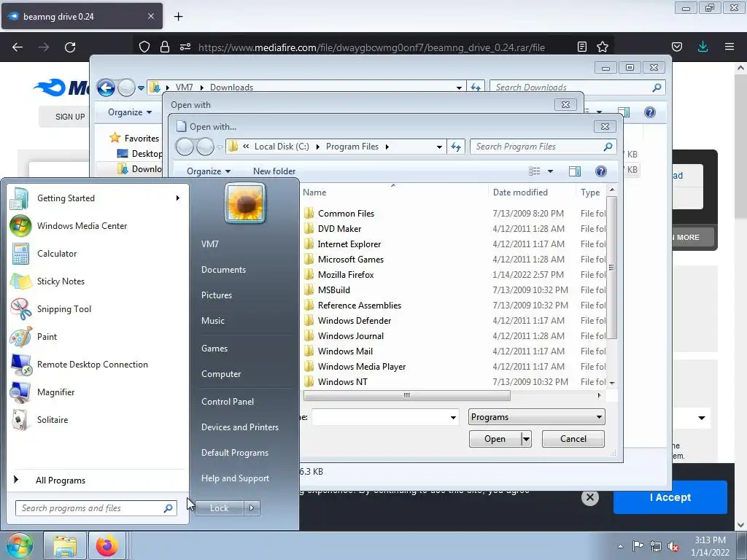
Task: Click the Search programs and files box
Action: point(96,508)
